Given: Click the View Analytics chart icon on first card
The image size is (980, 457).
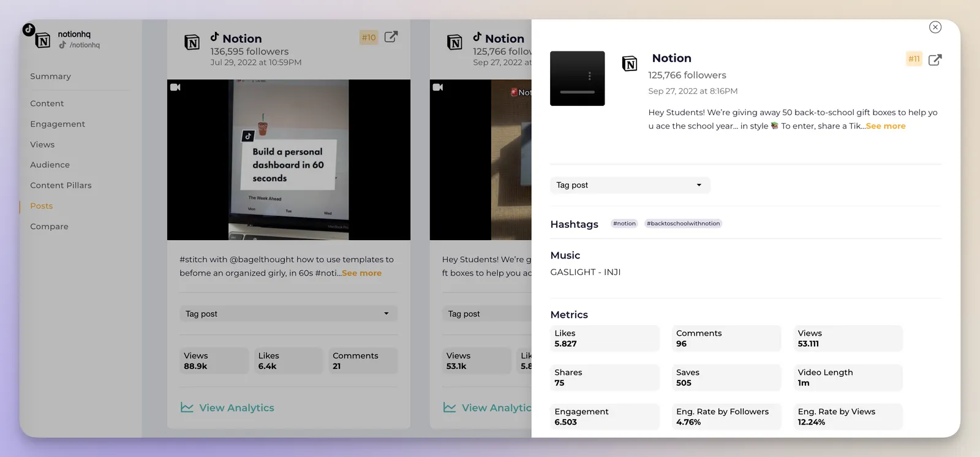Looking at the screenshot, I should tap(187, 407).
